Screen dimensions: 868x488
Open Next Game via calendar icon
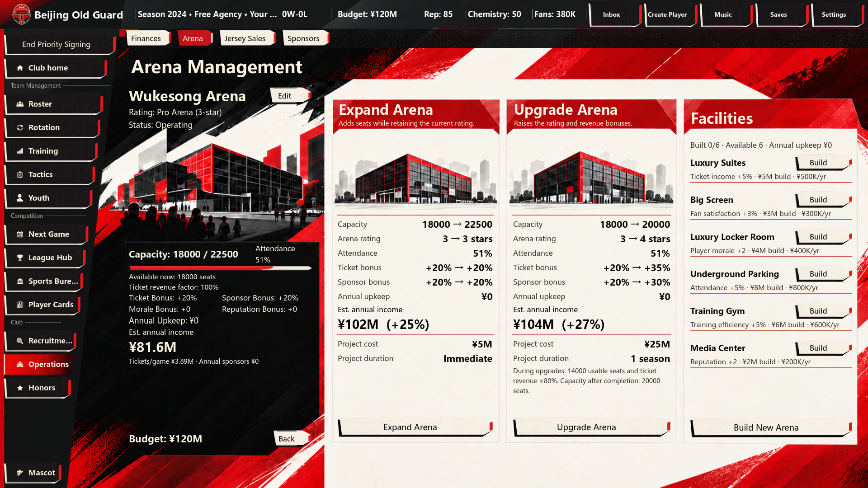[20, 234]
